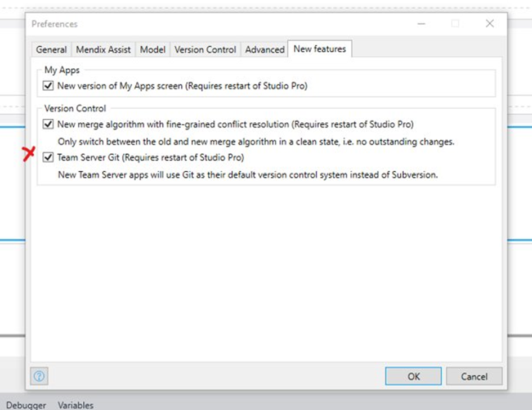Click the 'New Team Server apps will use Git' description

[248, 175]
